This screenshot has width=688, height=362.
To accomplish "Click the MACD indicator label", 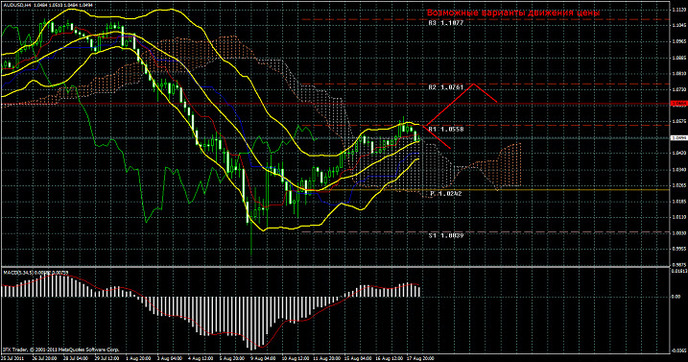I will coord(36,273).
